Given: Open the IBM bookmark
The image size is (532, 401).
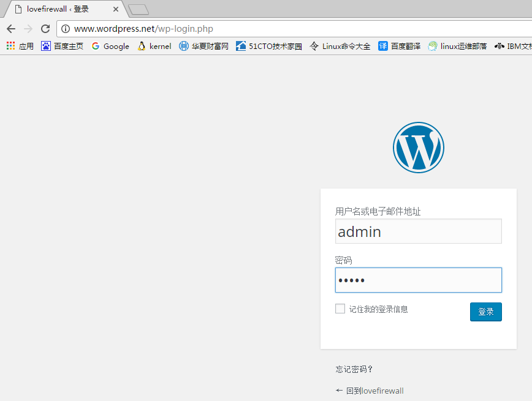Looking at the screenshot, I should (x=513, y=46).
